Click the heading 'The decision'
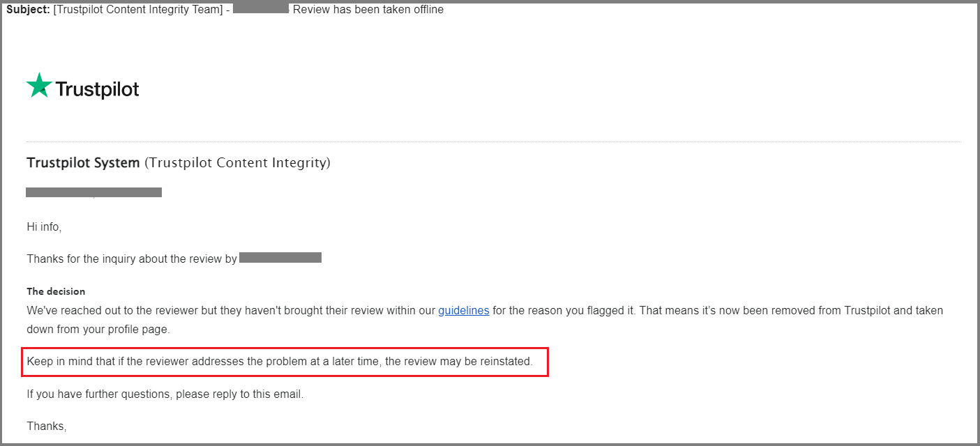 coord(56,291)
